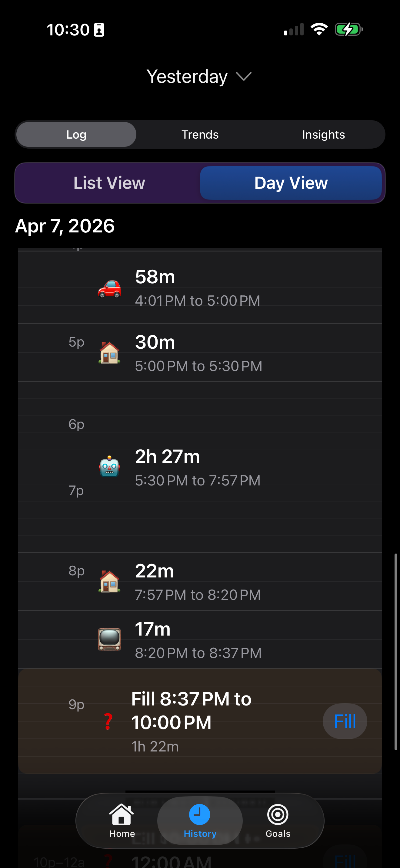Open the Goals target icon

tap(278, 814)
